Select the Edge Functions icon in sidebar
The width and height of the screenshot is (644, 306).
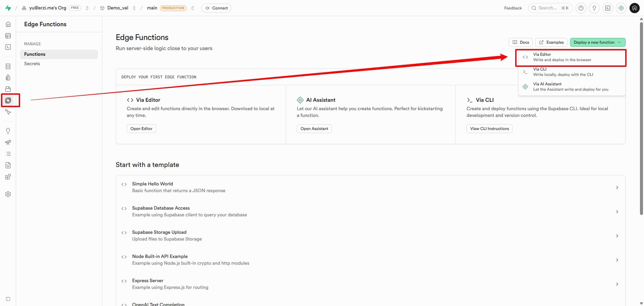pyautogui.click(x=8, y=100)
